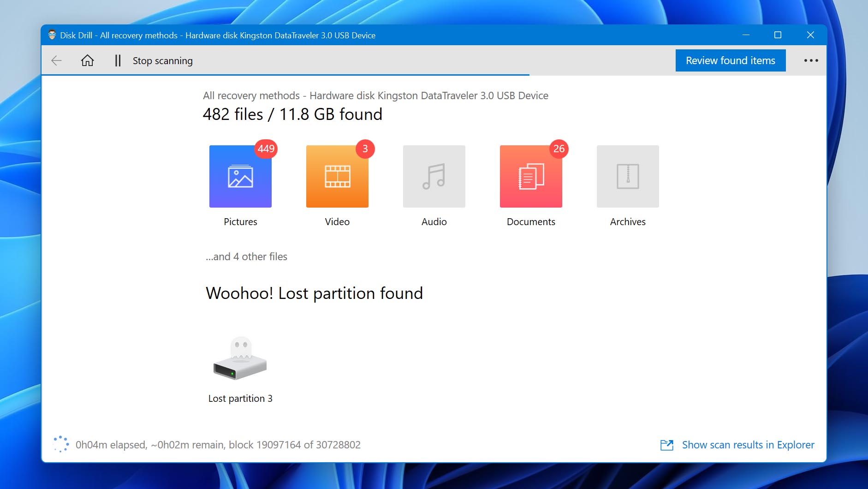
Task: Open the Video category tile
Action: [337, 176]
